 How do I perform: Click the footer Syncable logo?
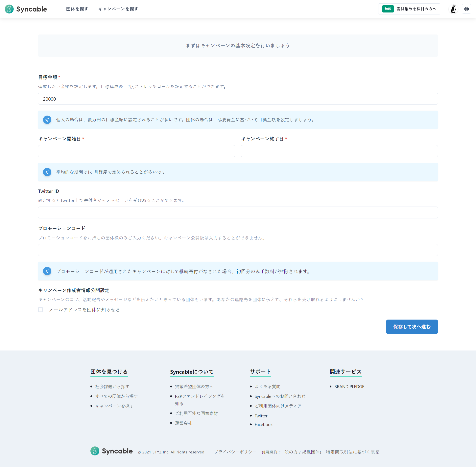pyautogui.click(x=111, y=451)
